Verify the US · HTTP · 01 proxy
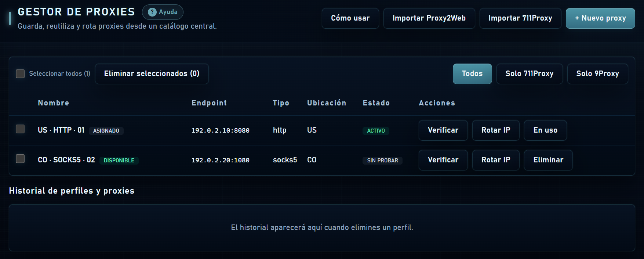Screen dimensions: 644x259 (x=443, y=130)
